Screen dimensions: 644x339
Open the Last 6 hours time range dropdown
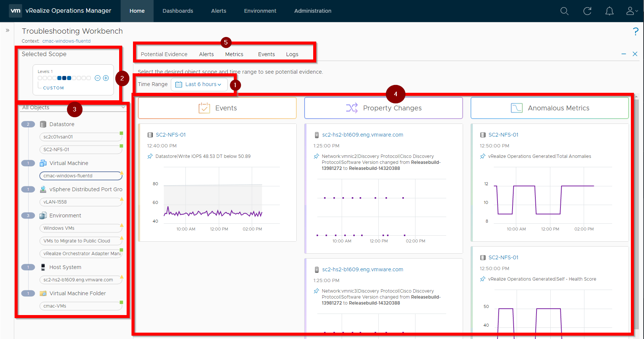pyautogui.click(x=199, y=85)
